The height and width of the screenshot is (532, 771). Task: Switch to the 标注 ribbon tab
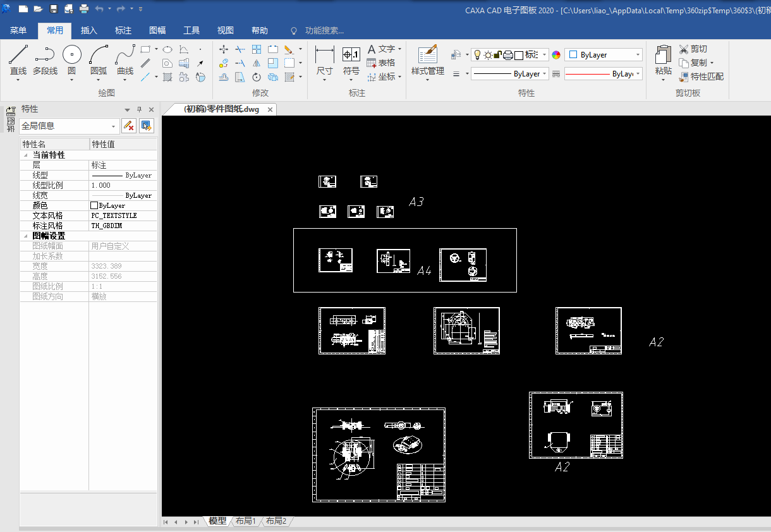click(123, 30)
